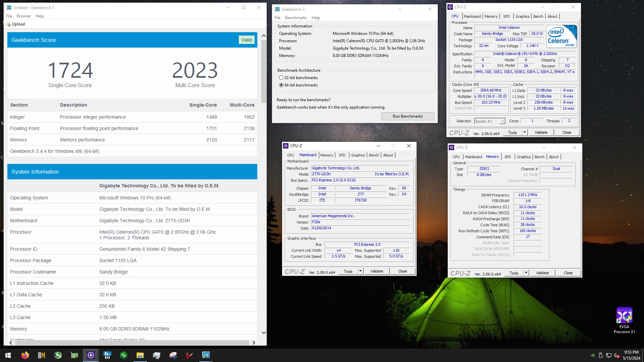
Task: Click scroll-right arrow in Geekbench results
Action: (254, 343)
